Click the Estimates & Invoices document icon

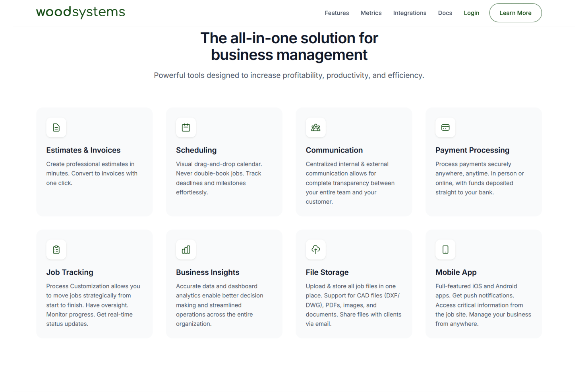click(x=56, y=127)
